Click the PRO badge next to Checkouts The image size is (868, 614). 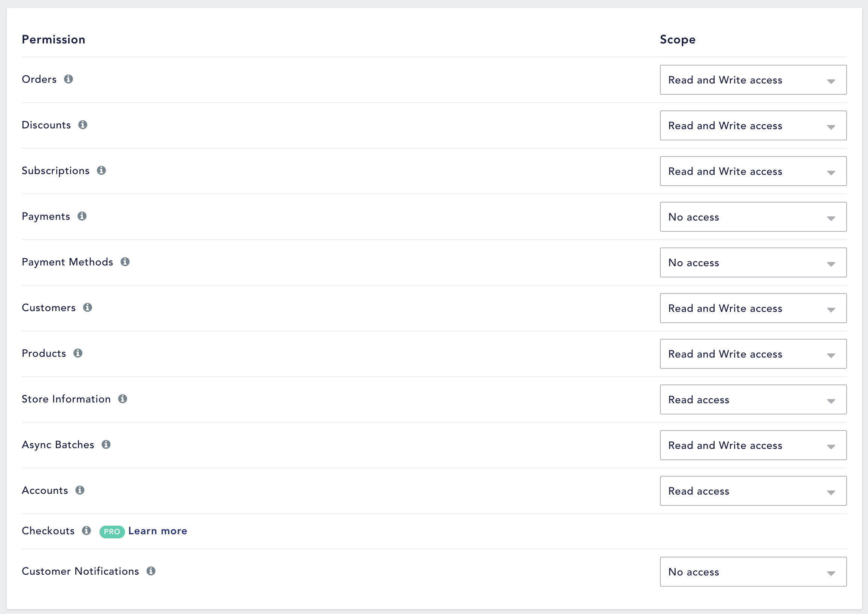[112, 532]
